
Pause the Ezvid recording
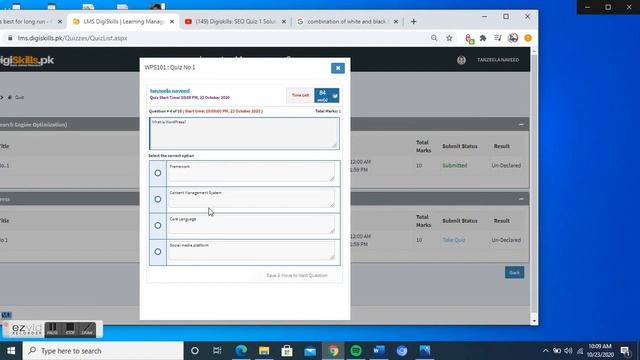52,329
